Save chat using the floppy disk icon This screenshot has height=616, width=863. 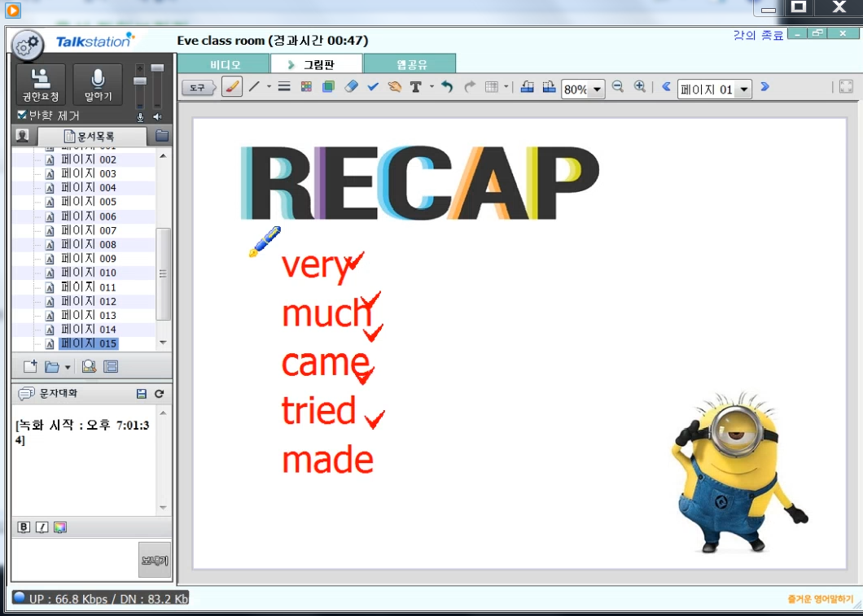click(142, 394)
